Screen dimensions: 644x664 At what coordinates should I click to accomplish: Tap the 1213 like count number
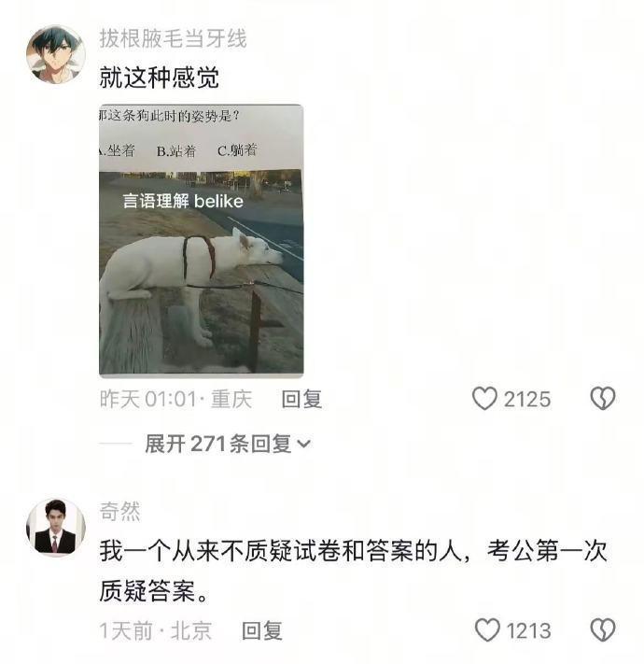tap(529, 631)
